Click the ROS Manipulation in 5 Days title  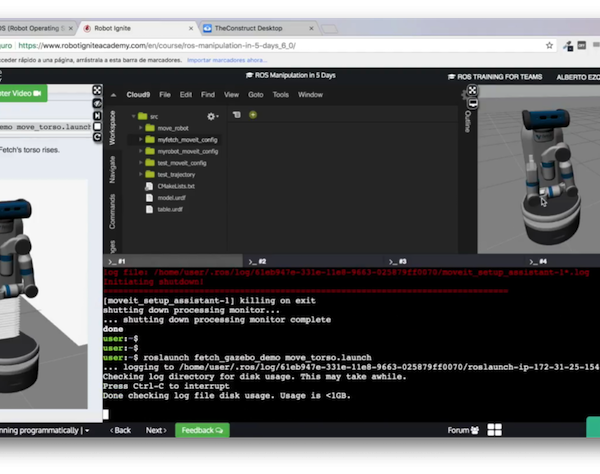tap(290, 75)
